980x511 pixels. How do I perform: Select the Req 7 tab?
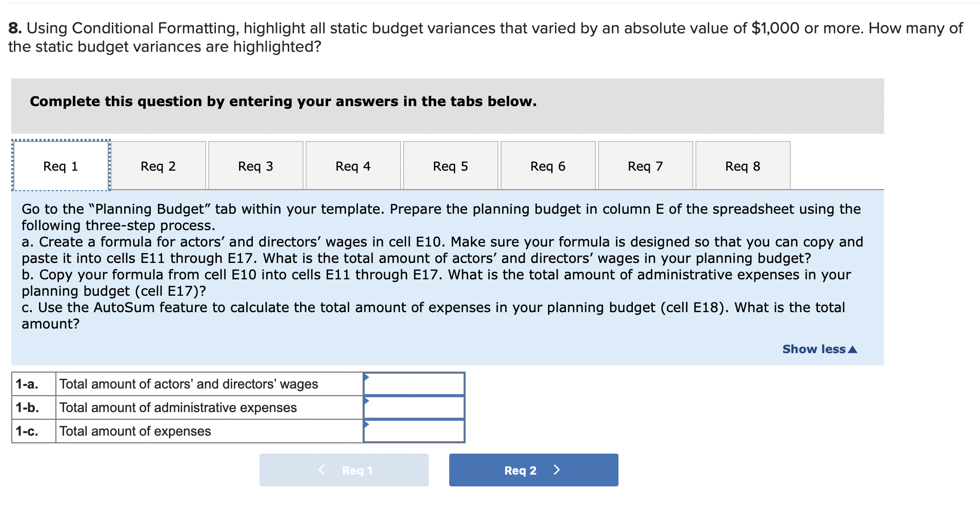click(645, 165)
